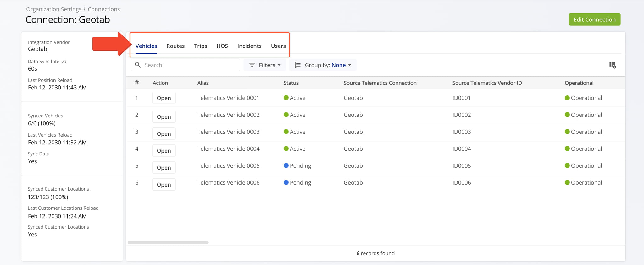Switch to the HOS tab
This screenshot has width=644, height=265.
pos(222,46)
